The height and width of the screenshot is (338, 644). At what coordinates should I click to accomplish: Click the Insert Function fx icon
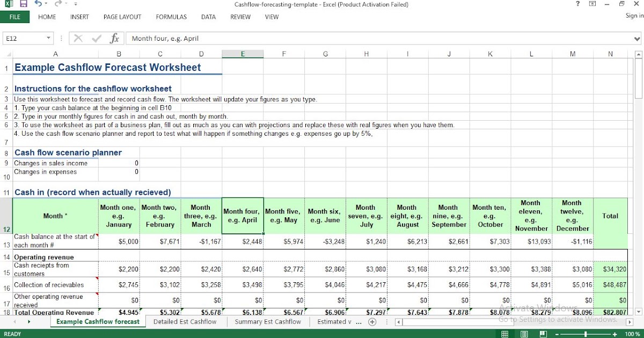tap(114, 38)
